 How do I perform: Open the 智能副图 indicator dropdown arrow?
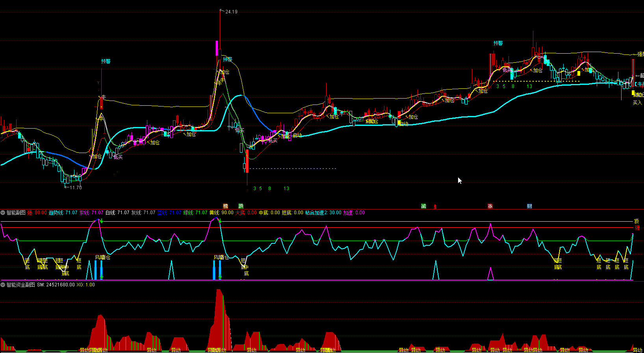tap(3, 213)
